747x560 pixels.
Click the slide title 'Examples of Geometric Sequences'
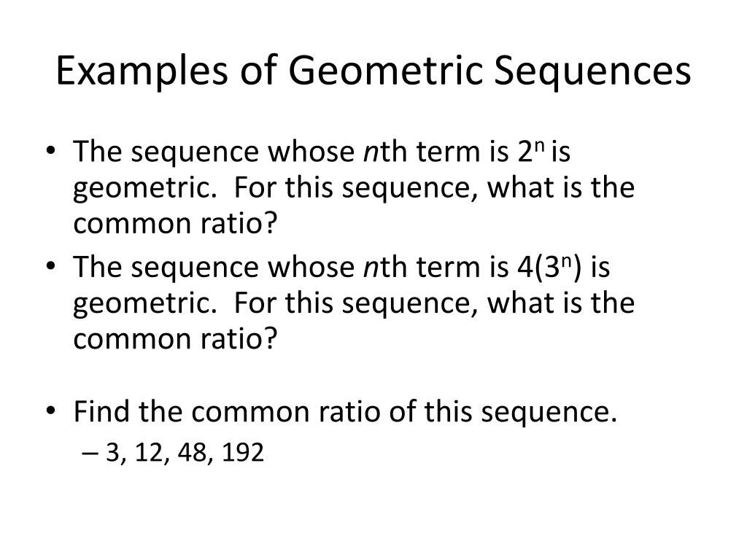(x=373, y=71)
